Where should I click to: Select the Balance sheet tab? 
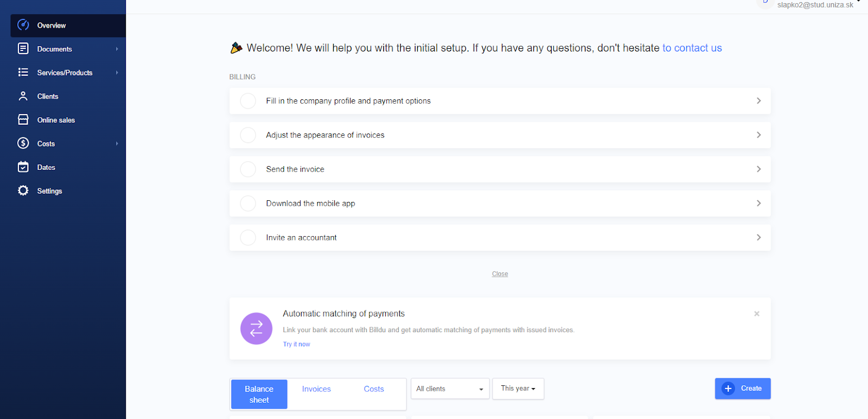259,394
